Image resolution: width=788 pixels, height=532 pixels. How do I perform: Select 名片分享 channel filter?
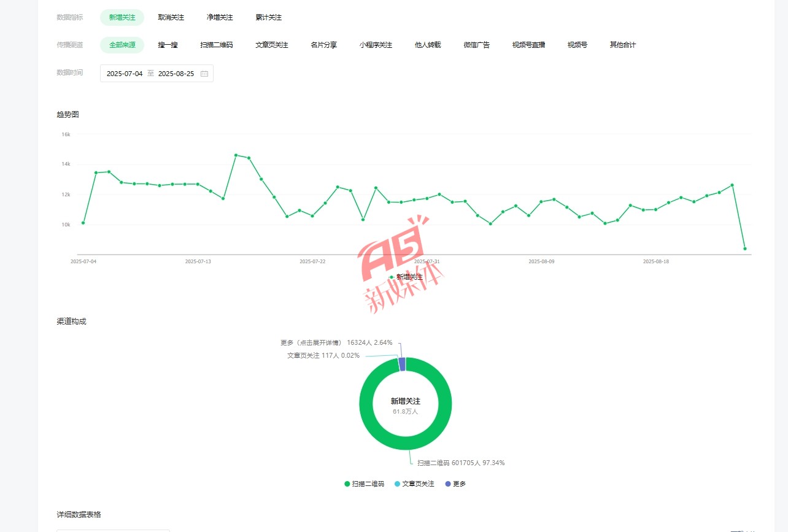coord(323,45)
